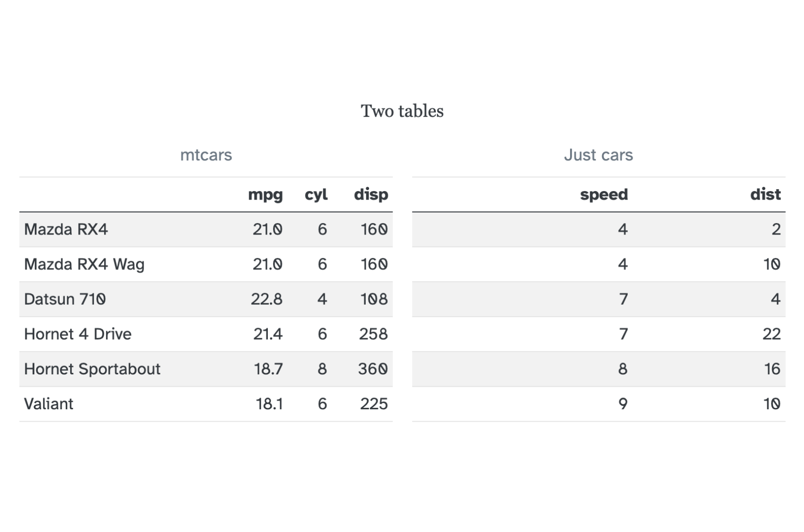Click the Valiant row label

pyautogui.click(x=49, y=404)
